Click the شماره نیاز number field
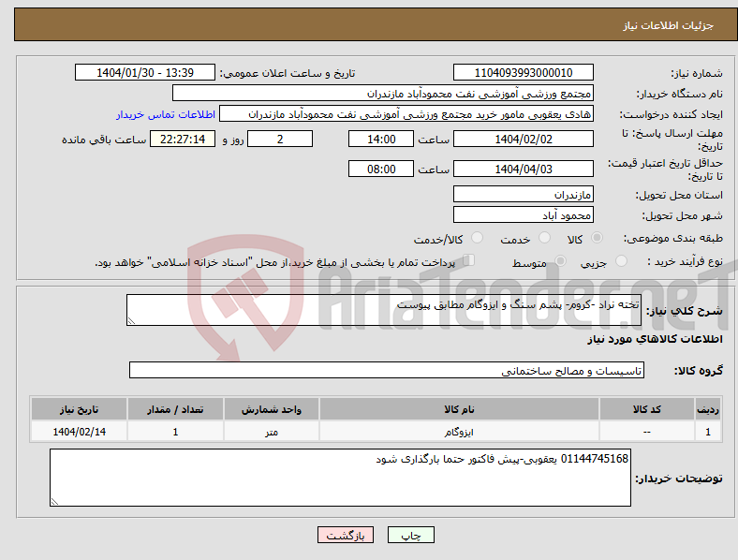Image resolution: width=738 pixels, height=560 pixels. [524, 72]
